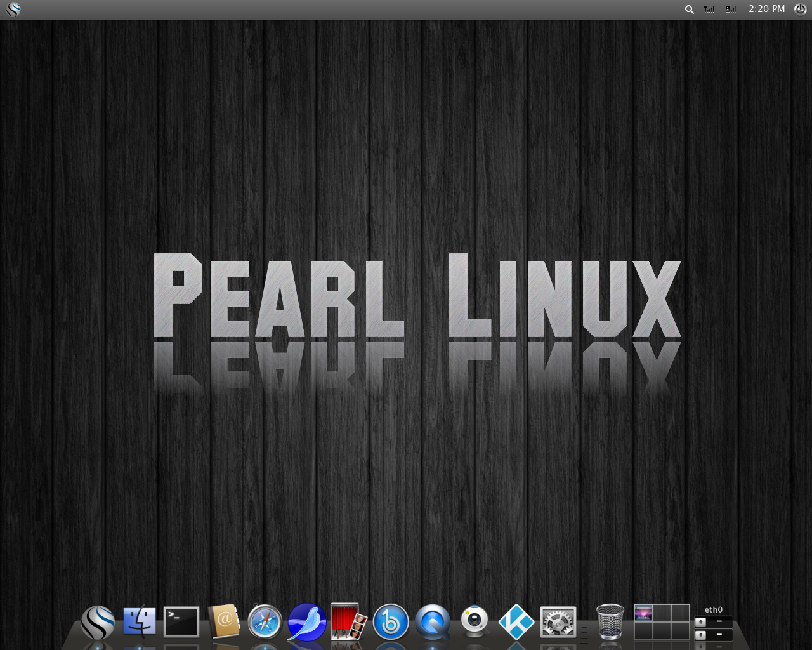This screenshot has width=812, height=650.
Task: Open the Address Book dock icon
Action: [224, 621]
